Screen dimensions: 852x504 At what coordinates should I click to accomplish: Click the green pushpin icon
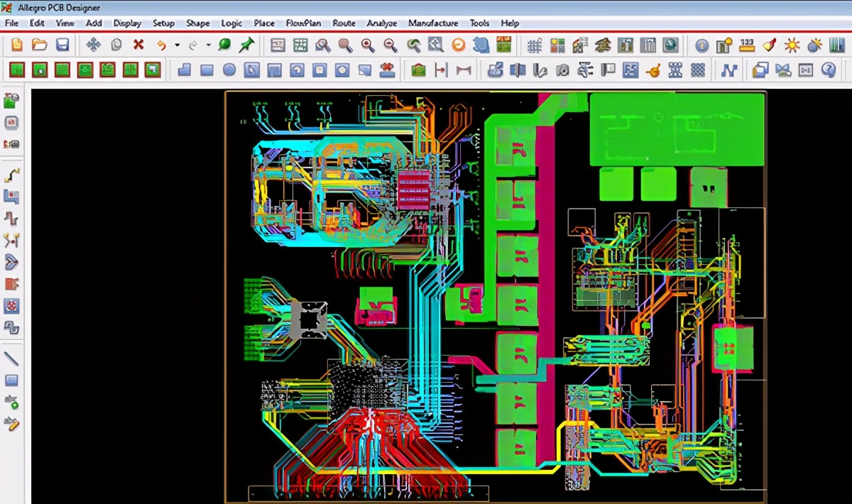point(246,45)
